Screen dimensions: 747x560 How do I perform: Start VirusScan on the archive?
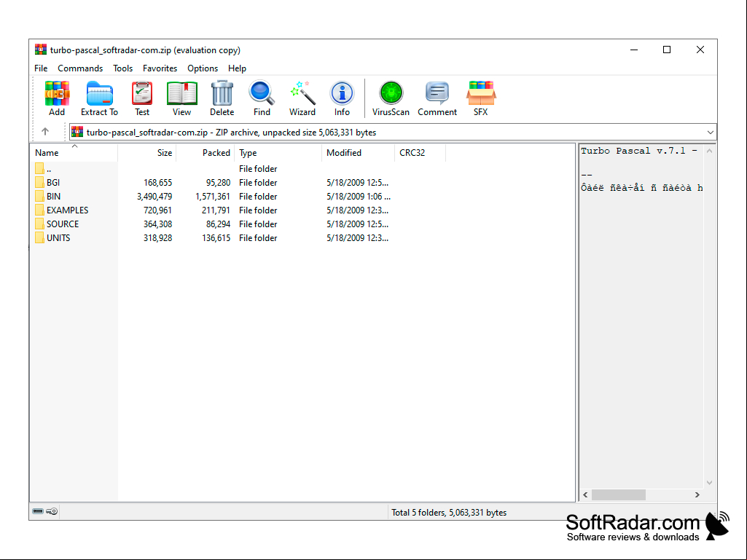pos(391,98)
